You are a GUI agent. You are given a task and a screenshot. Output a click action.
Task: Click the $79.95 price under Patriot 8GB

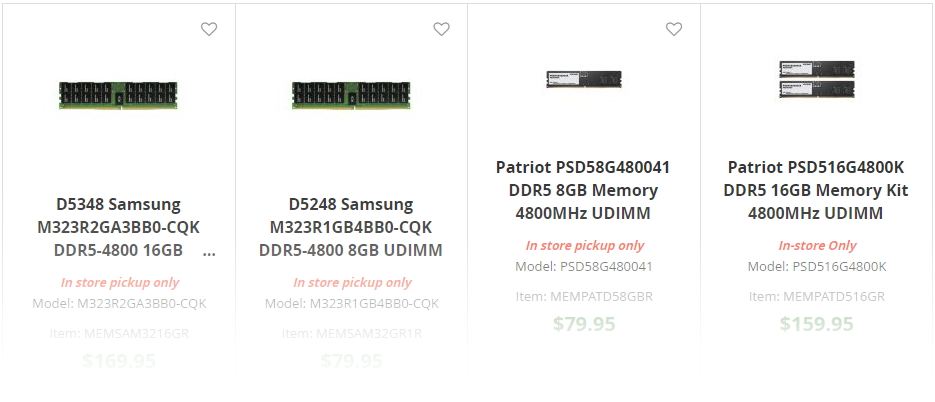pos(584,324)
